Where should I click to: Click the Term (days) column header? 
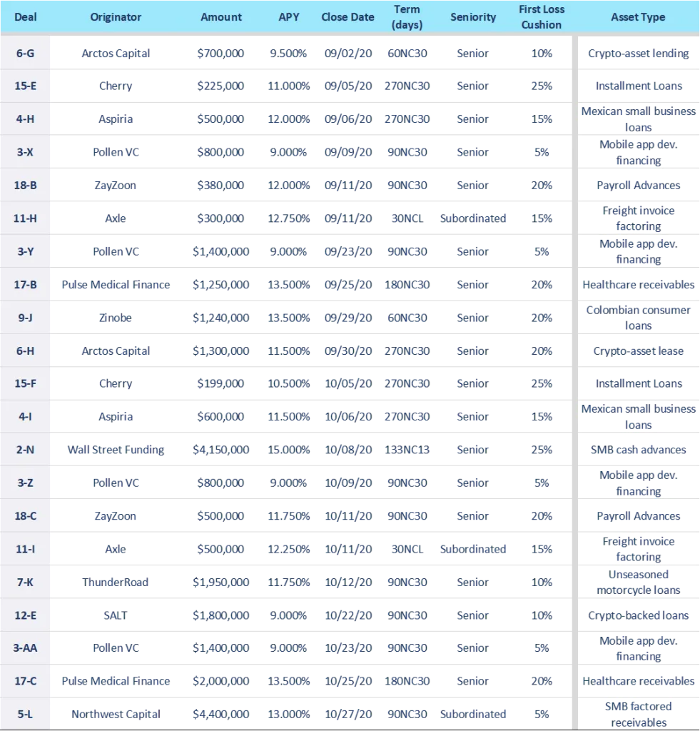[407, 17]
